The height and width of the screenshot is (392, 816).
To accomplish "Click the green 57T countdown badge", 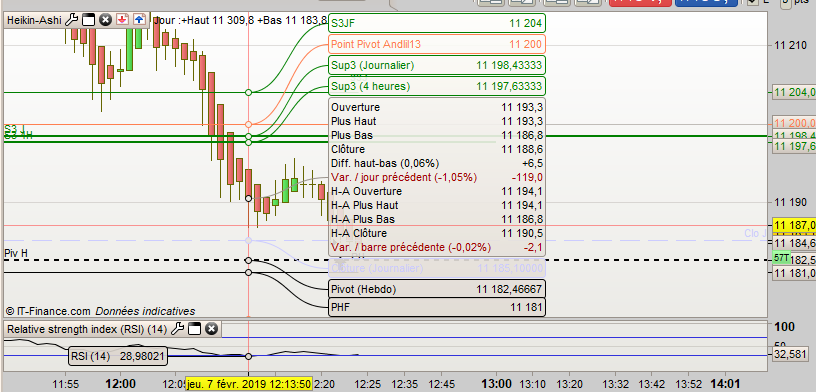I will 781,258.
